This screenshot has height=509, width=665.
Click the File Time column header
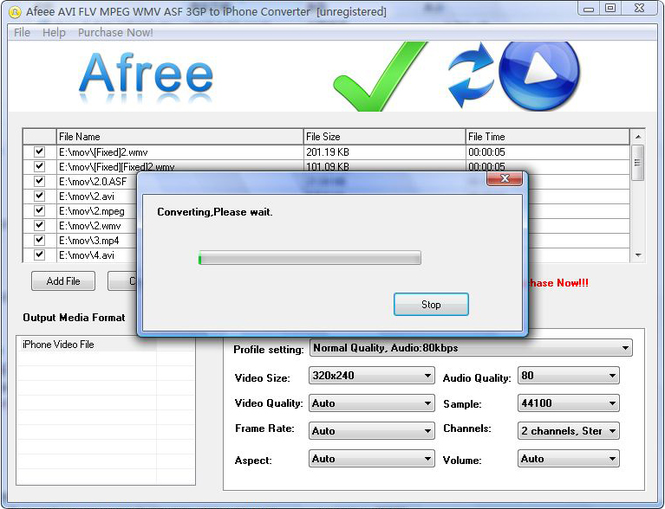tap(548, 137)
